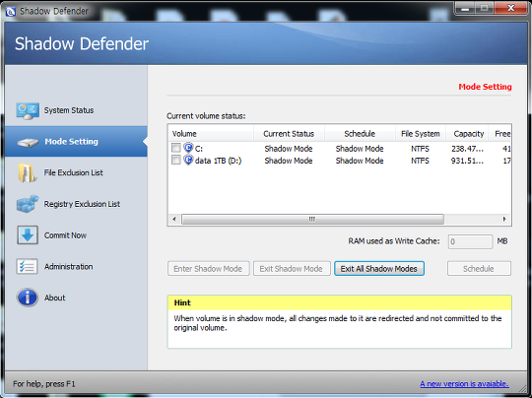Click the Mode Setting drive icon
Viewport: 532px width, 398px height.
pyautogui.click(x=28, y=142)
